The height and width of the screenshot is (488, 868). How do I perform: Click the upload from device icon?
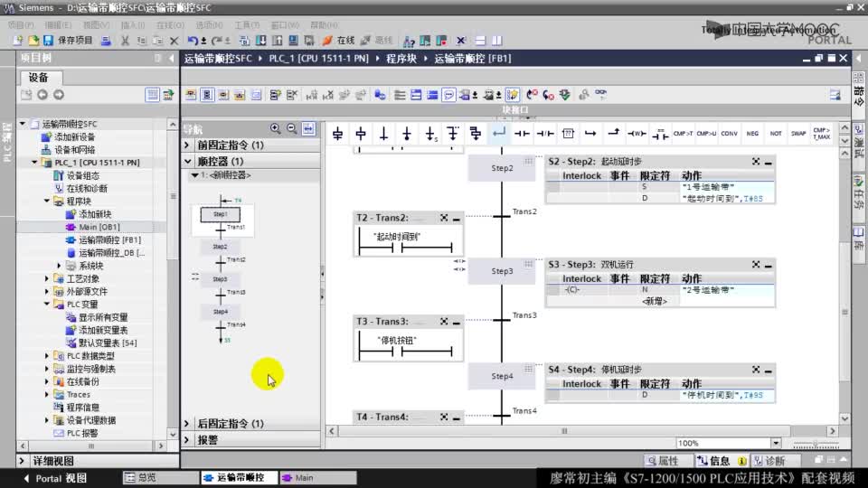click(277, 41)
